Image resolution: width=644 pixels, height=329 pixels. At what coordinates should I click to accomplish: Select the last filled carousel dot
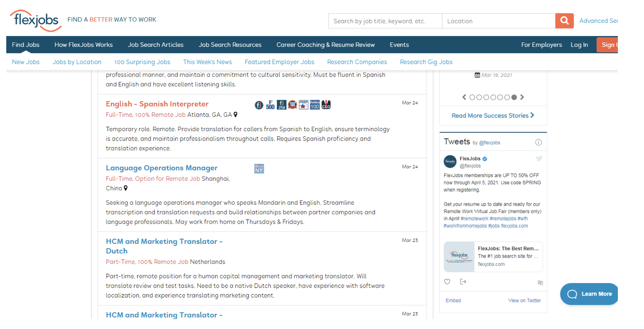[x=514, y=97]
